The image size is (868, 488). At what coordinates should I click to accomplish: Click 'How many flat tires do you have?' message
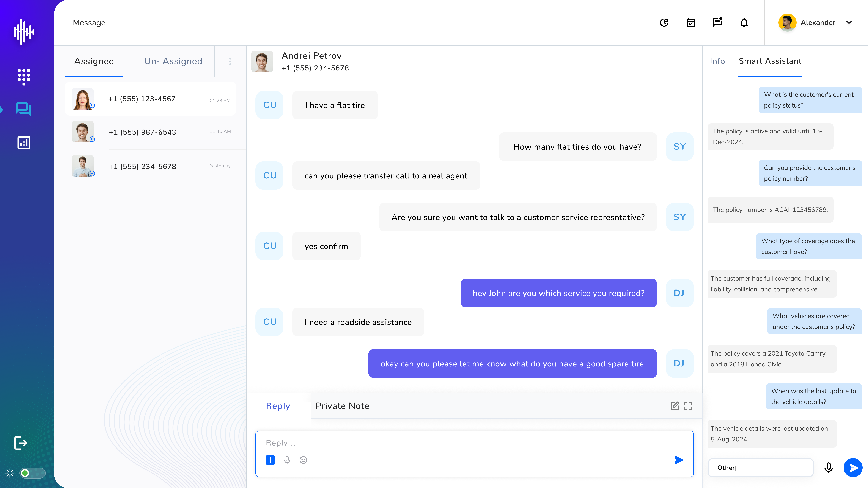coord(578,147)
